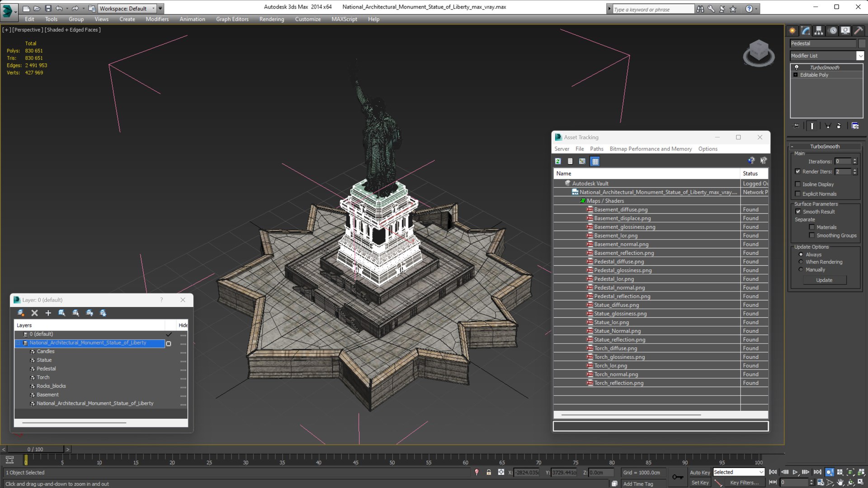Viewport: 868px width, 488px height.
Task: Click Add selected objects to layer plus icon
Action: [x=48, y=313]
